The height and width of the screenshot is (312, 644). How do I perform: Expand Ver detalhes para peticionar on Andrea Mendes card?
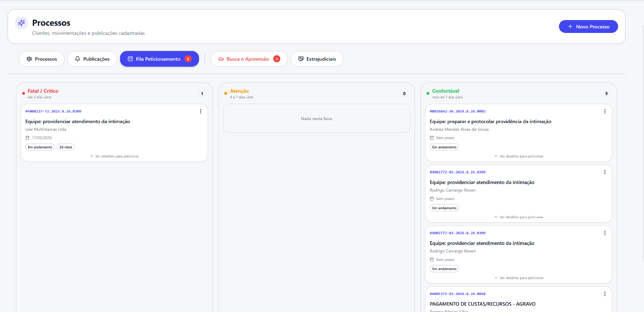[x=519, y=156]
